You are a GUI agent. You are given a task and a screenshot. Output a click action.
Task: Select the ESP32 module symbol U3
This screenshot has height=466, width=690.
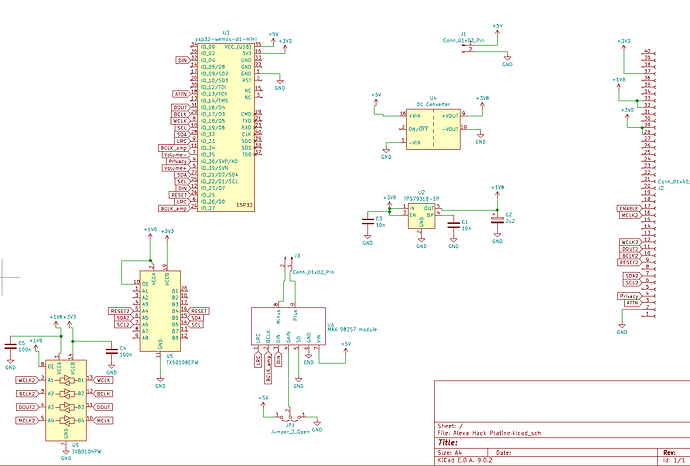pos(226,127)
